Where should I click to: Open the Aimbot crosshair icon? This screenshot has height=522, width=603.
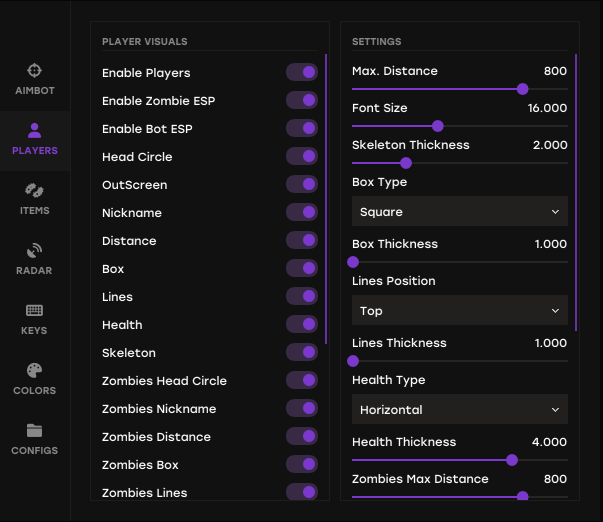pyautogui.click(x=35, y=70)
